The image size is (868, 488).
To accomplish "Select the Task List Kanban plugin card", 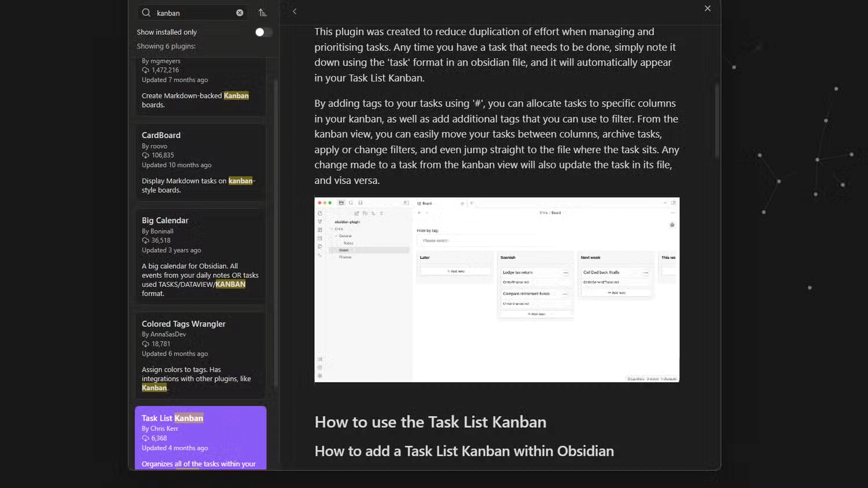I will [x=200, y=437].
